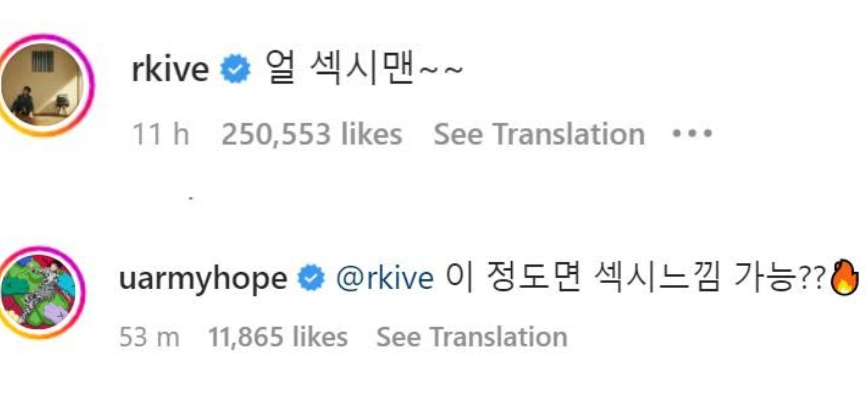Screen dimensions: 868x394
Task: Click the comment text 얼 섹시맨~~
Action: 364,69
